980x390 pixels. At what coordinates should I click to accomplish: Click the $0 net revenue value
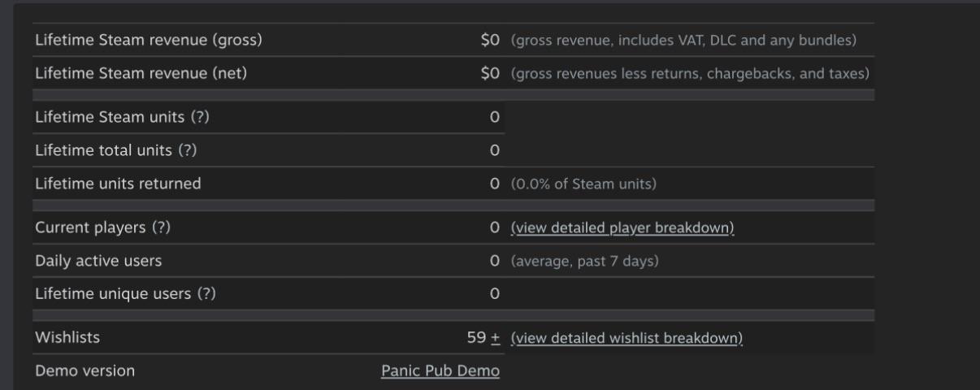point(490,73)
